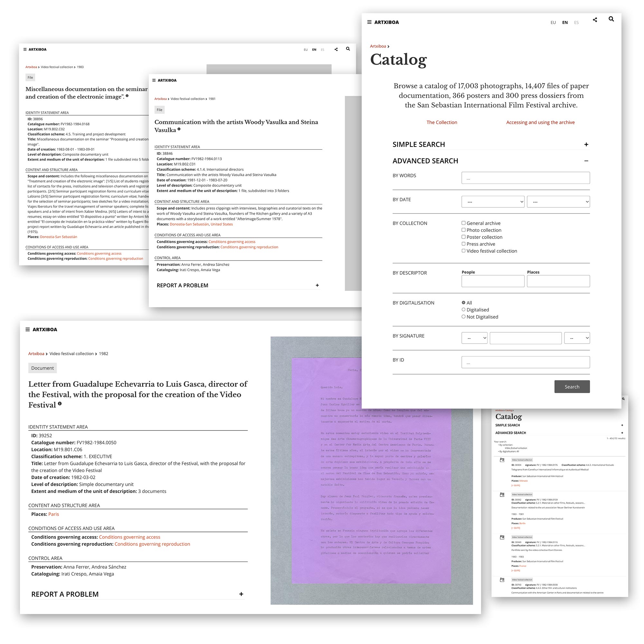The height and width of the screenshot is (644, 644).
Task: Click the BY ID input field
Action: click(525, 362)
